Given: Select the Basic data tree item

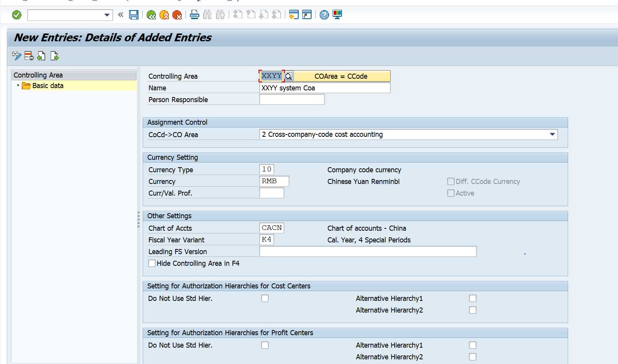Looking at the screenshot, I should coord(48,86).
